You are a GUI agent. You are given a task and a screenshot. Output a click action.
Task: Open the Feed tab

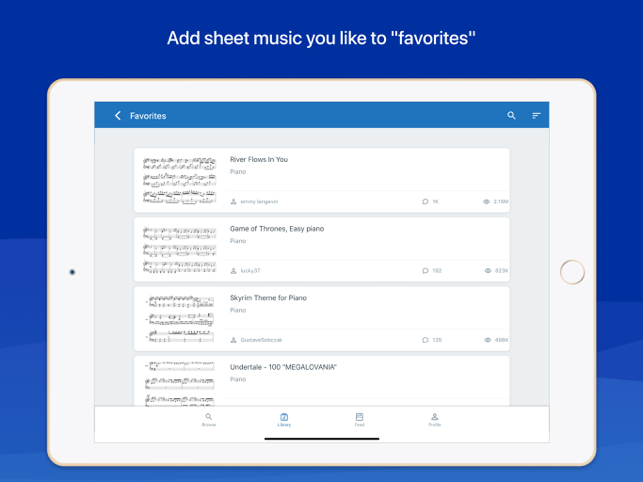click(x=359, y=420)
